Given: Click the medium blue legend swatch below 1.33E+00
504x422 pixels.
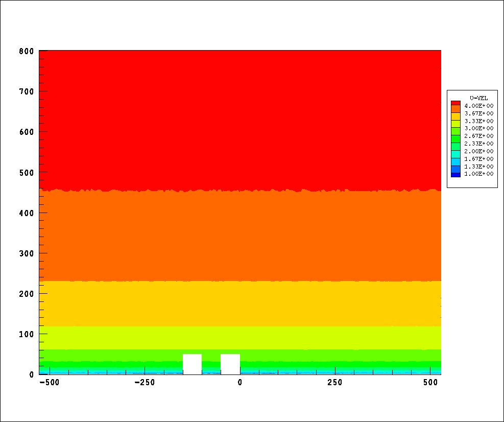Looking at the screenshot, I should [x=455, y=169].
